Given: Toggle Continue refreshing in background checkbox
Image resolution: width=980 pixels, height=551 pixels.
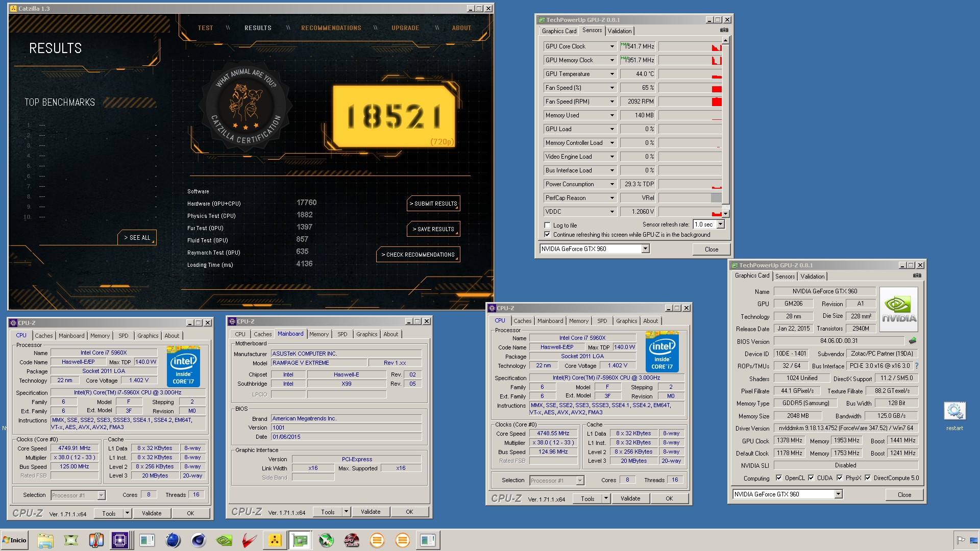Looking at the screenshot, I should [x=547, y=235].
